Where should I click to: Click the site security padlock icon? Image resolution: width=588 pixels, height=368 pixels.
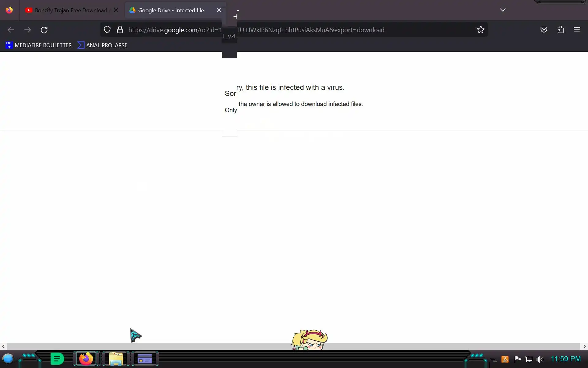(x=120, y=30)
